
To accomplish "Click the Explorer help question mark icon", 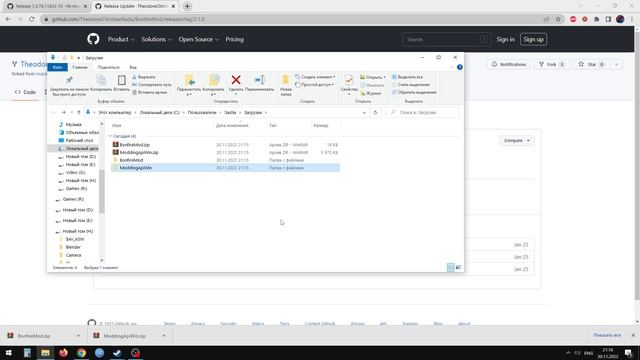I will [x=460, y=67].
